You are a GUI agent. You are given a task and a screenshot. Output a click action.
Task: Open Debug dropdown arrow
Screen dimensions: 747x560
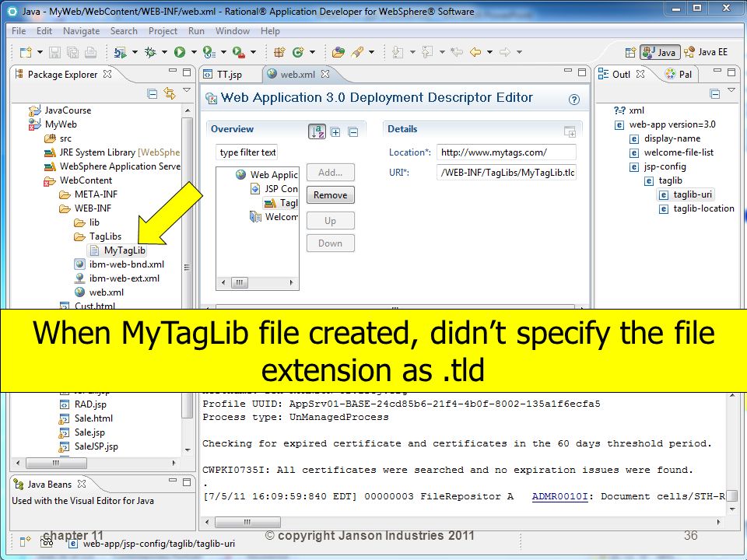pyautogui.click(x=164, y=52)
